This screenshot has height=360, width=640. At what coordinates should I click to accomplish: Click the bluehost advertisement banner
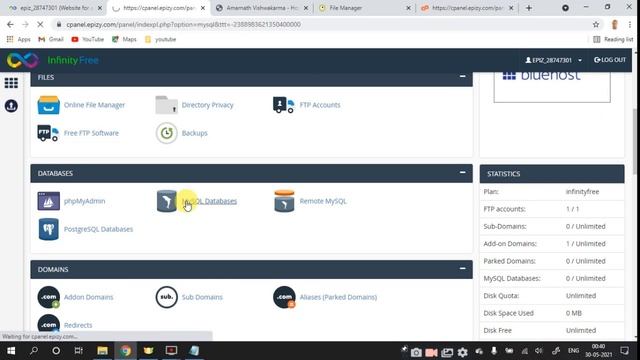pos(552,87)
